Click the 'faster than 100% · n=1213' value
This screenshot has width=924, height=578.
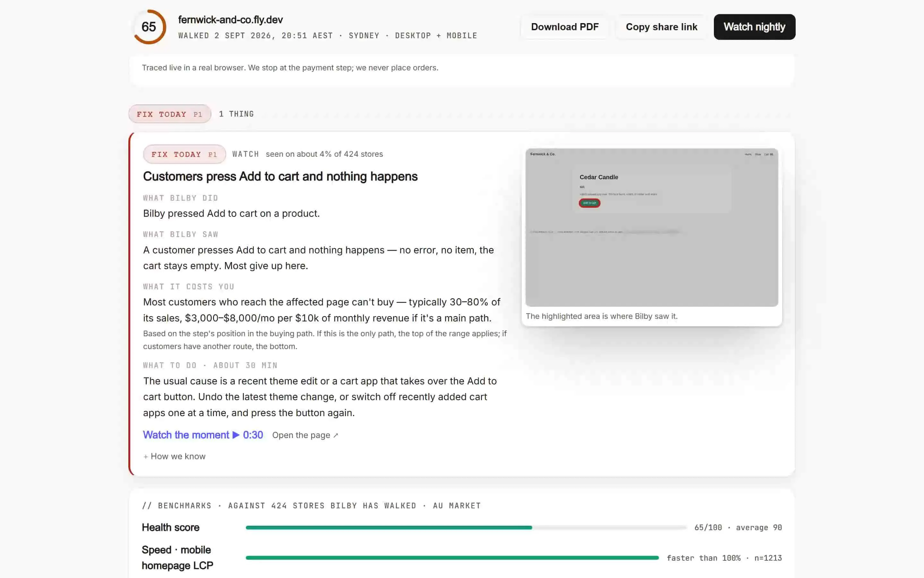point(724,558)
